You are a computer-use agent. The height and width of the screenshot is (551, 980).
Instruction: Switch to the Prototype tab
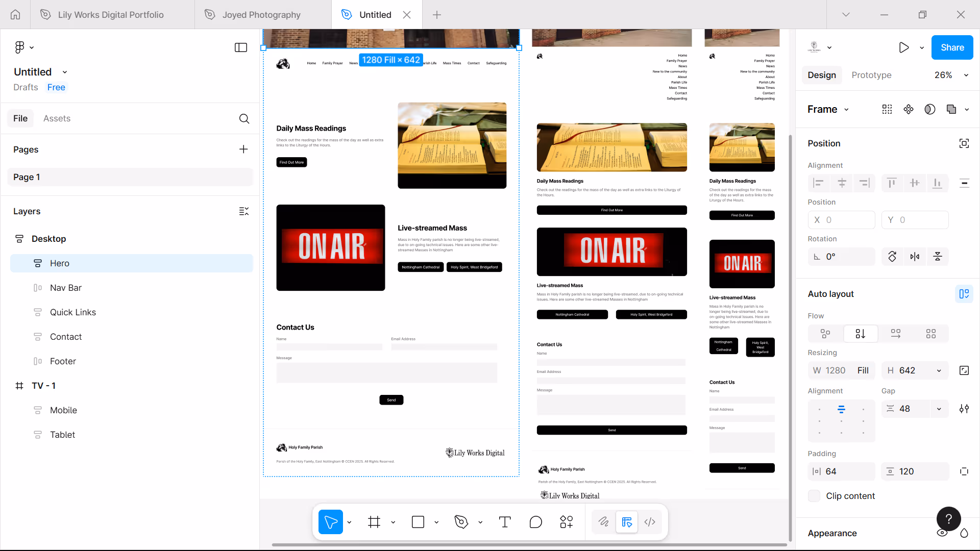pos(871,75)
